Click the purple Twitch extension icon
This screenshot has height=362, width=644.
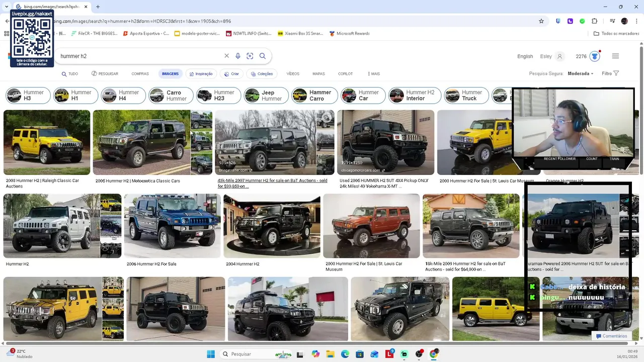click(570, 21)
